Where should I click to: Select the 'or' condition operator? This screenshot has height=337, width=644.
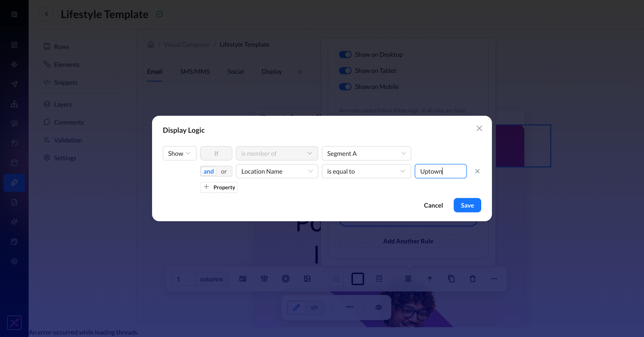[x=224, y=171]
